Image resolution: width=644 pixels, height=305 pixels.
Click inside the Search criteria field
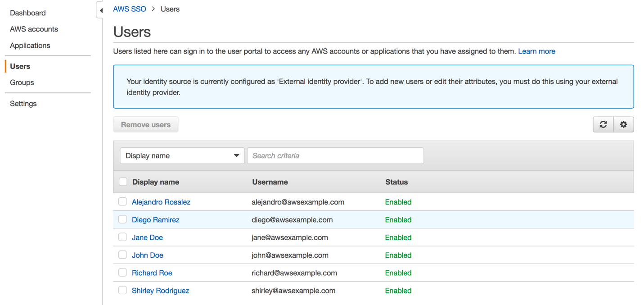335,155
